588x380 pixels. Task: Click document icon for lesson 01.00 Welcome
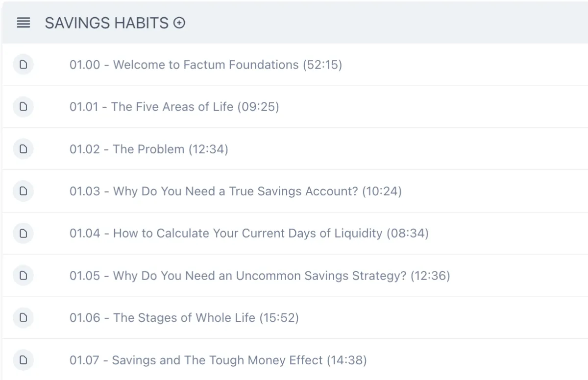(x=23, y=64)
